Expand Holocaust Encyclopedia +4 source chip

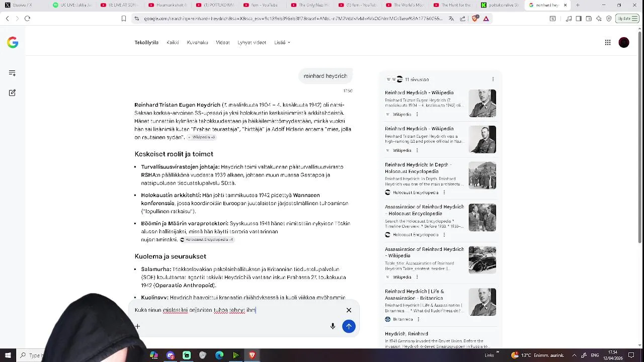[207, 240]
